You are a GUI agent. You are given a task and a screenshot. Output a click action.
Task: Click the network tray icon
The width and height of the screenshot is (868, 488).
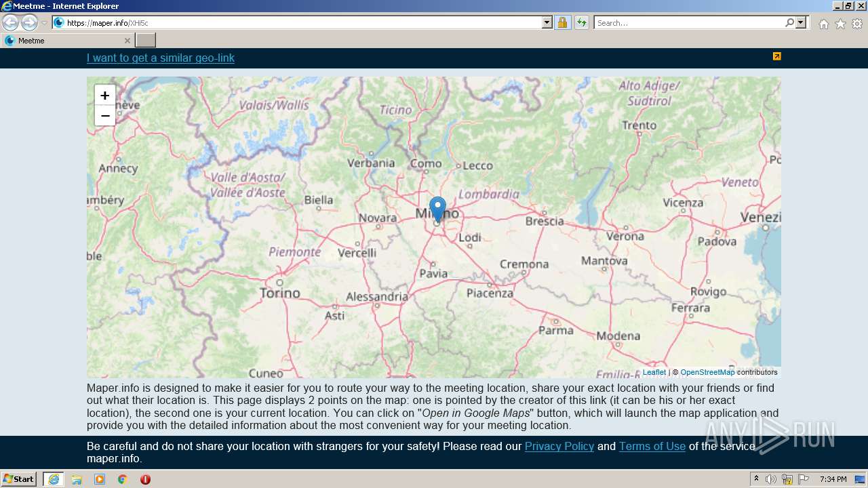pos(787,479)
